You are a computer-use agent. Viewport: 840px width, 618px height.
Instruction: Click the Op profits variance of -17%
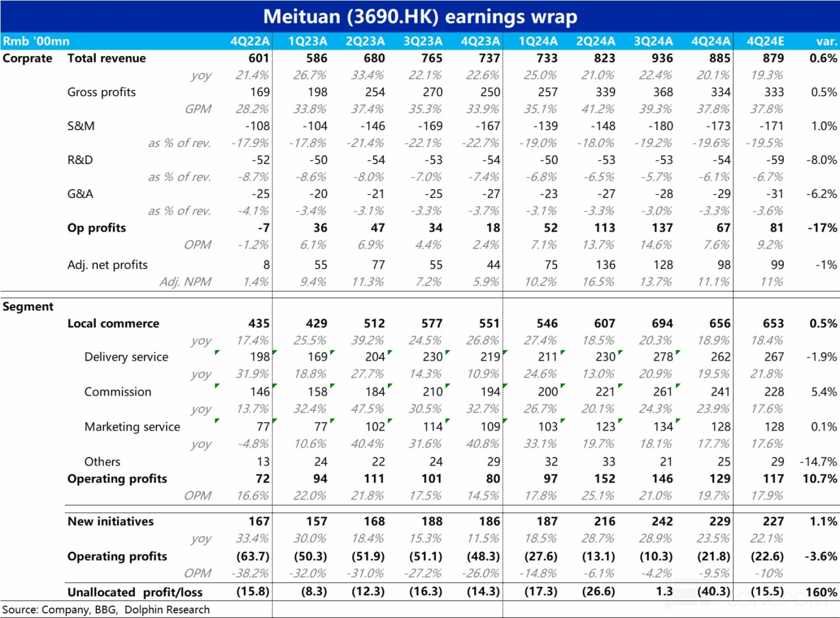(822, 228)
